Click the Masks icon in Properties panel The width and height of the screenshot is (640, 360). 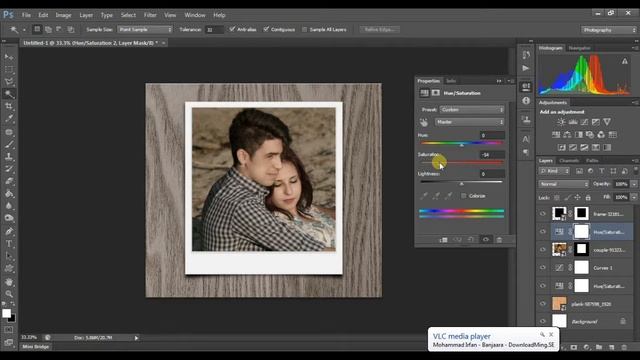pos(436,93)
